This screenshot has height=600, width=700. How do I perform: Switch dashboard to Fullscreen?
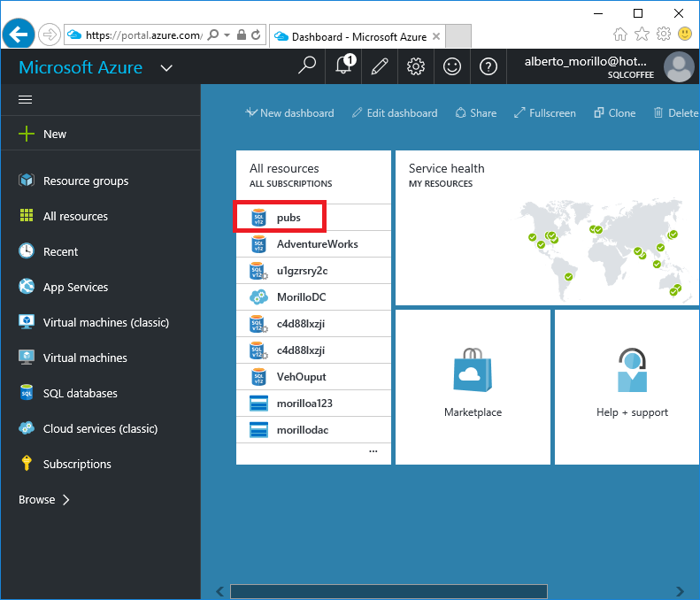[544, 113]
